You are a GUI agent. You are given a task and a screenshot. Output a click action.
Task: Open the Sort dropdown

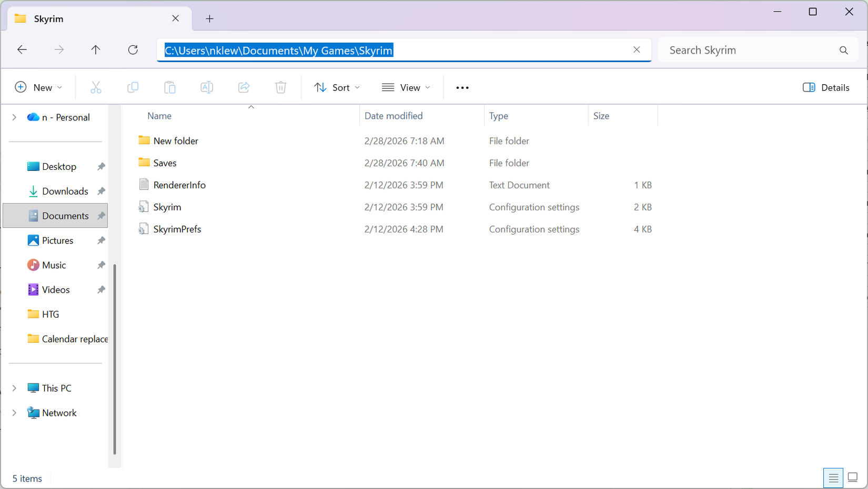click(337, 87)
